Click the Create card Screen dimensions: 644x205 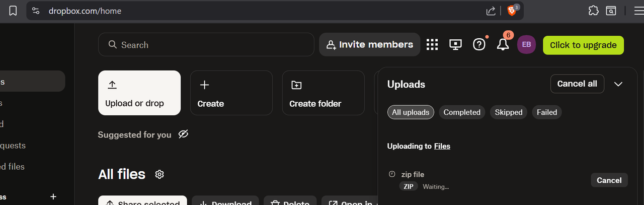[x=231, y=93]
